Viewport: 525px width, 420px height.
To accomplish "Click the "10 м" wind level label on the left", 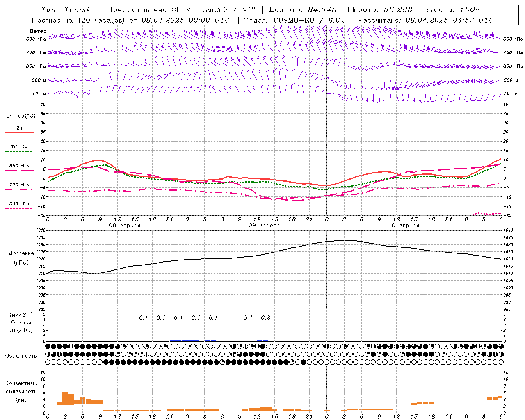I will 39,94.
